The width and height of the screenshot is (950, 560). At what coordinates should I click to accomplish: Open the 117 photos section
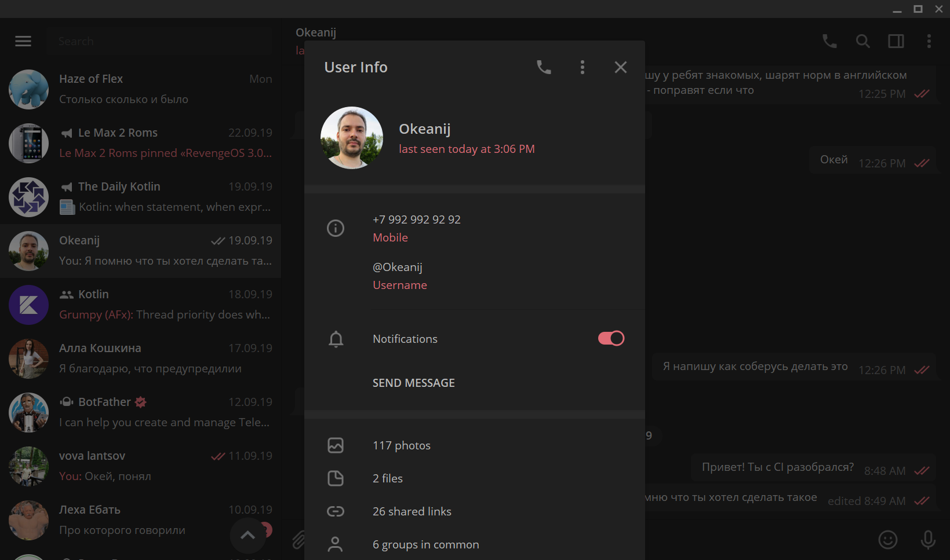401,445
